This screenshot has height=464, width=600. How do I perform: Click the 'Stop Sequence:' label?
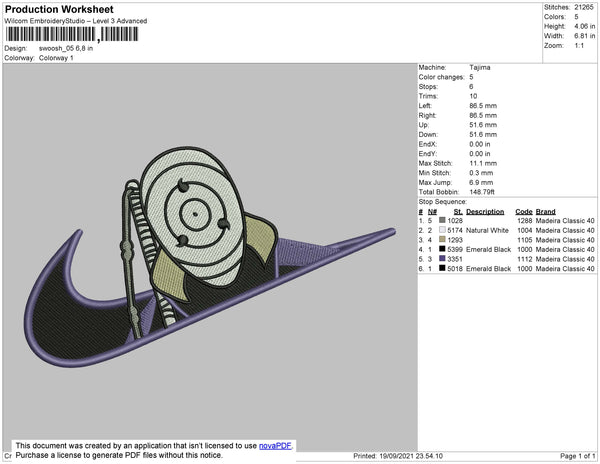point(442,202)
